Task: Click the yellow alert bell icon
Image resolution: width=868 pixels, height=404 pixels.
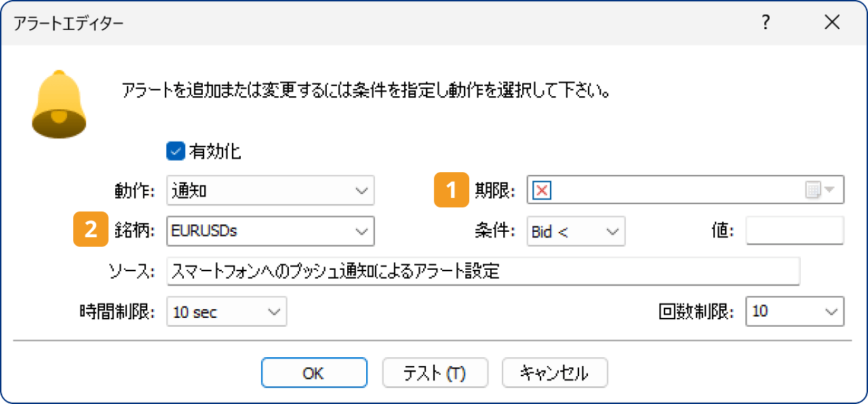Action: tap(59, 102)
